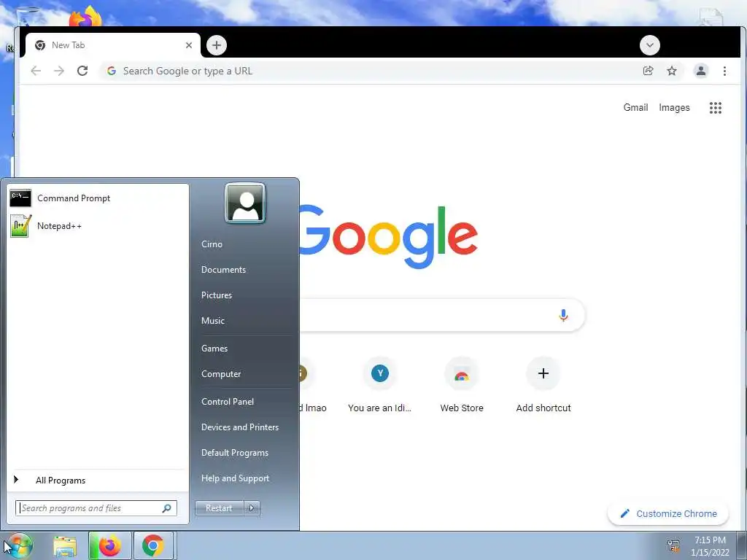The width and height of the screenshot is (747, 560).
Task: Open Games from Start menu
Action: pyautogui.click(x=214, y=349)
